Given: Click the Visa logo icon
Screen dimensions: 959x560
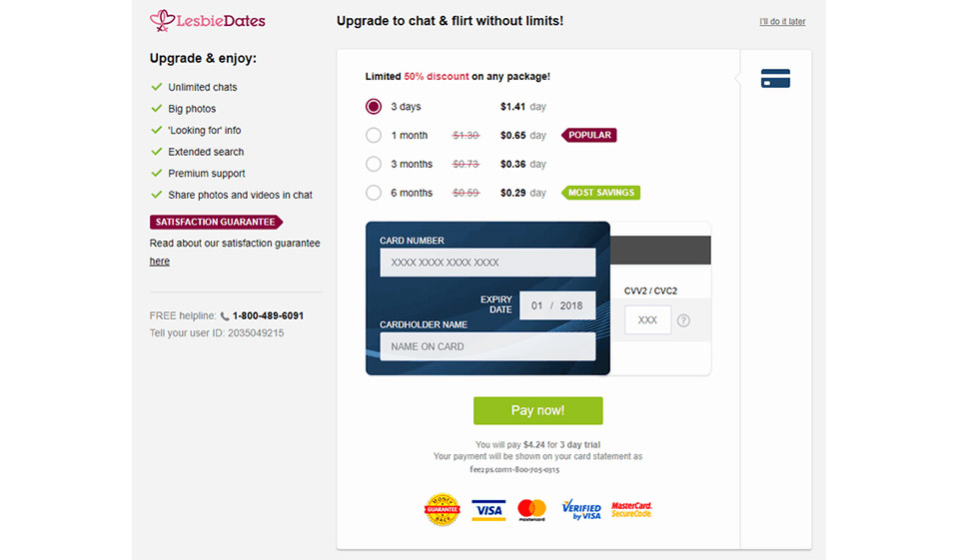Looking at the screenshot, I should (x=487, y=510).
